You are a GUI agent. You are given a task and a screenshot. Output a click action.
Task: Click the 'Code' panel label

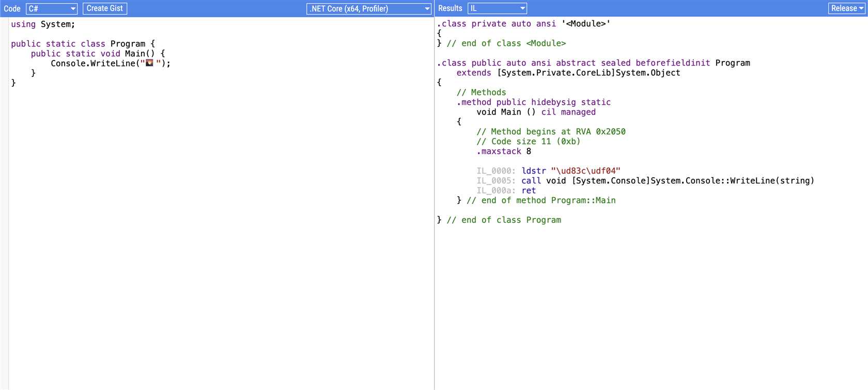pyautogui.click(x=12, y=9)
